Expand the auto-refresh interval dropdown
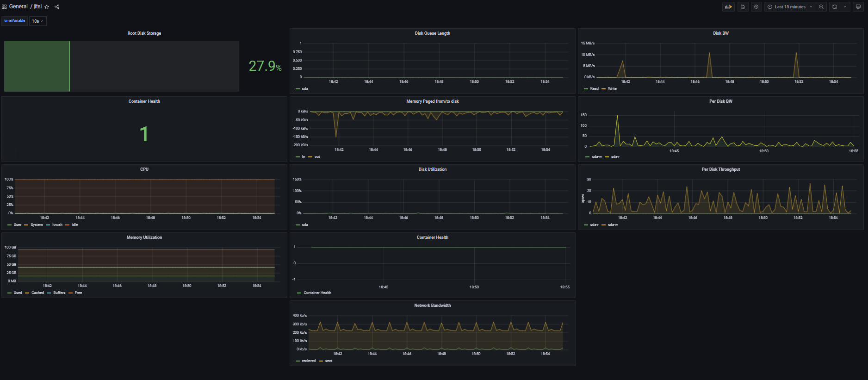Image resolution: width=868 pixels, height=380 pixels. click(x=845, y=7)
